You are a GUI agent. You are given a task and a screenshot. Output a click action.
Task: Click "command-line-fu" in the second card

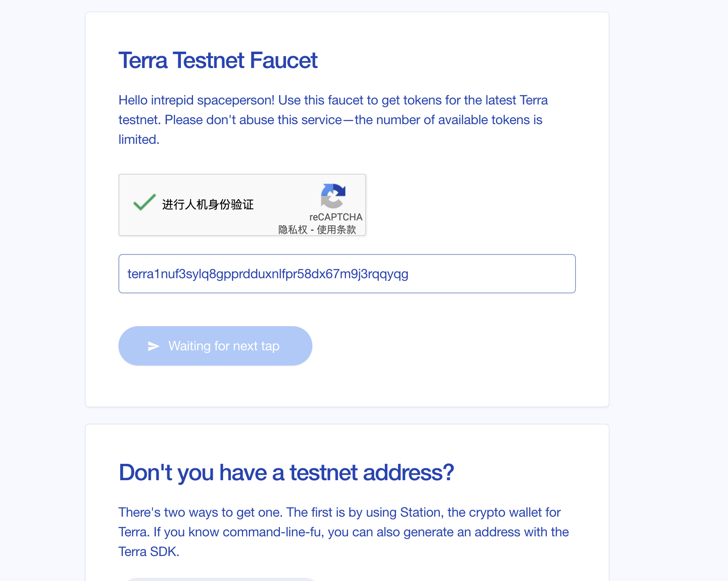coord(272,532)
